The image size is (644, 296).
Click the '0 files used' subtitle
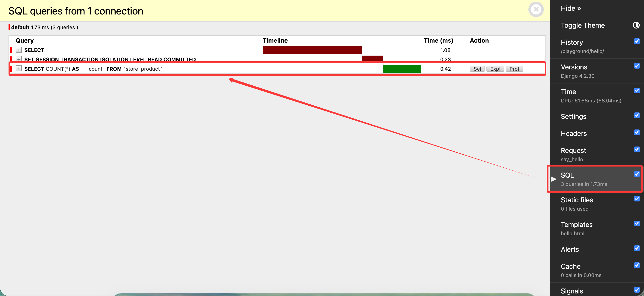[574, 209]
